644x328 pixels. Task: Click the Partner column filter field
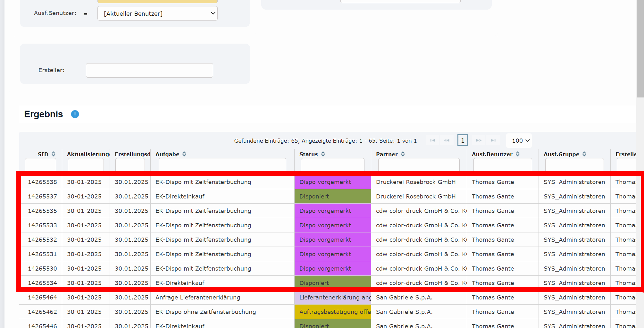click(419, 164)
